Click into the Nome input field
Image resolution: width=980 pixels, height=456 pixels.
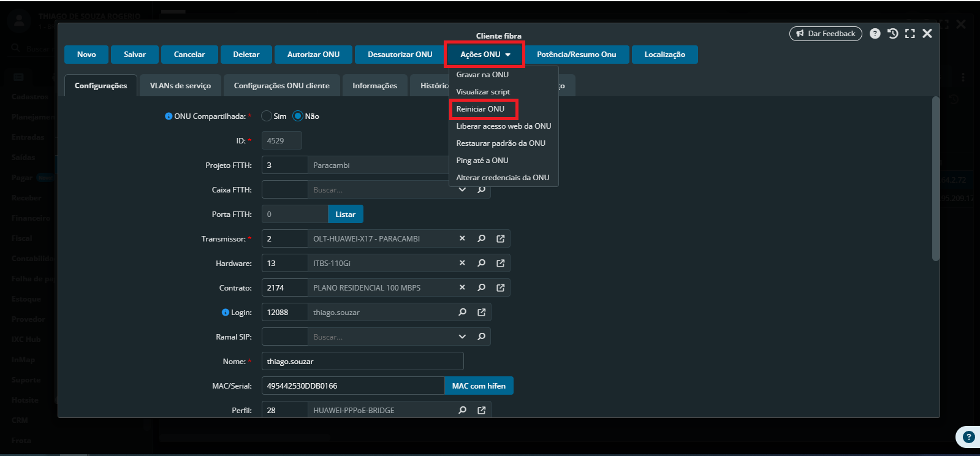click(362, 361)
